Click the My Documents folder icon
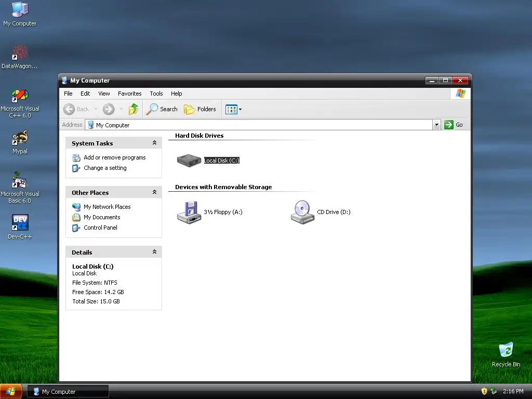 coord(76,218)
